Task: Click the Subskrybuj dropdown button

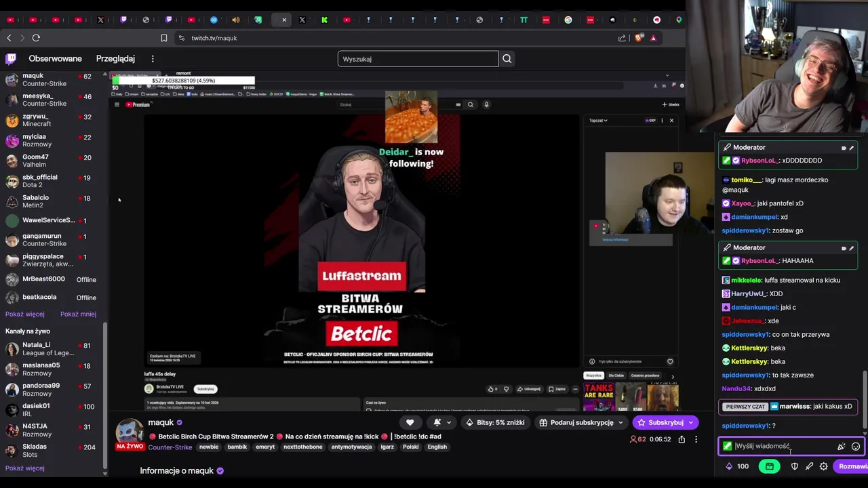Action: click(665, 422)
